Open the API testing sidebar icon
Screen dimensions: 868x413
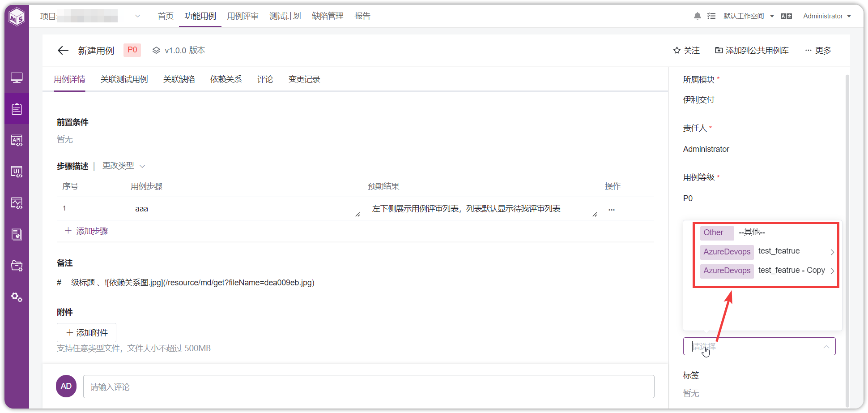pos(17,141)
